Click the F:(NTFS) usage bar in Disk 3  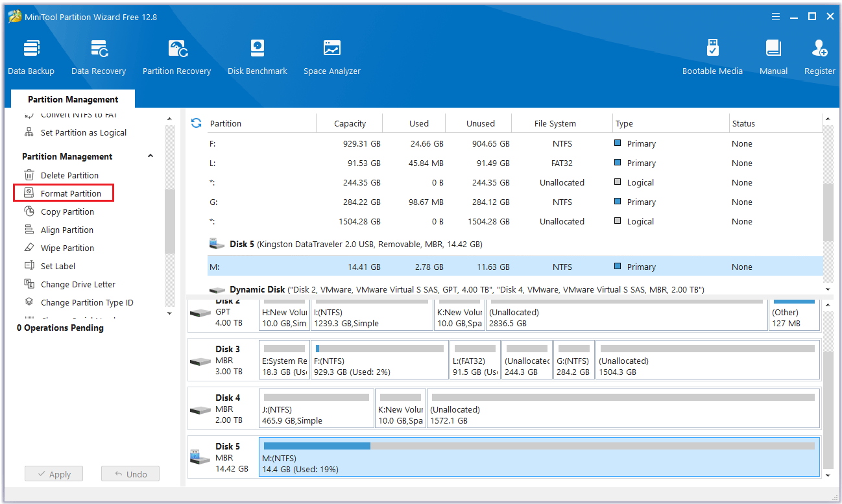pyautogui.click(x=379, y=348)
